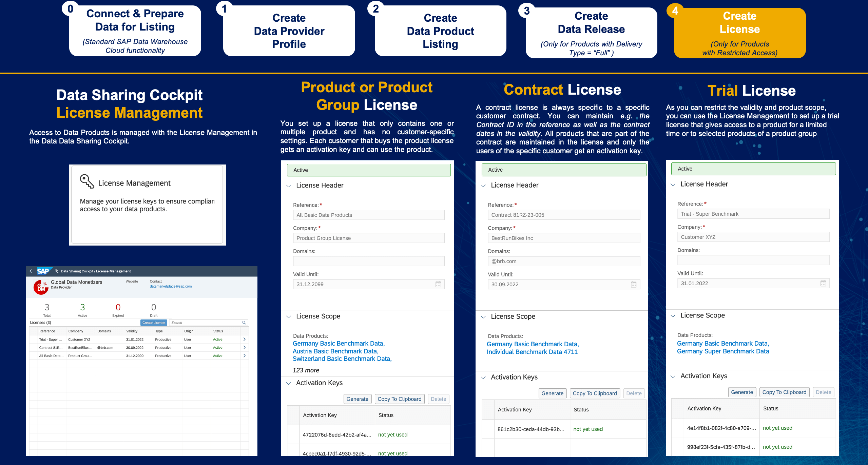Collapse Activation Keys in Product Group License panel
The height and width of the screenshot is (465, 868).
pos(289,383)
